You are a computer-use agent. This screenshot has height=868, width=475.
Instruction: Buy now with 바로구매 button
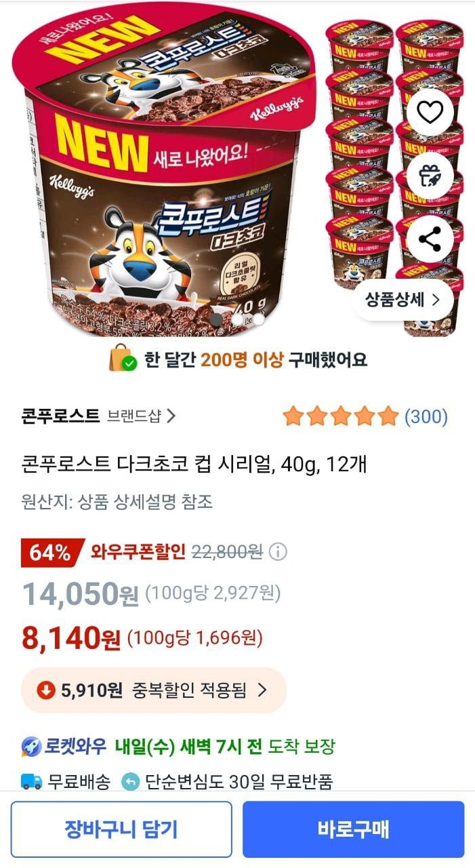[x=354, y=829]
